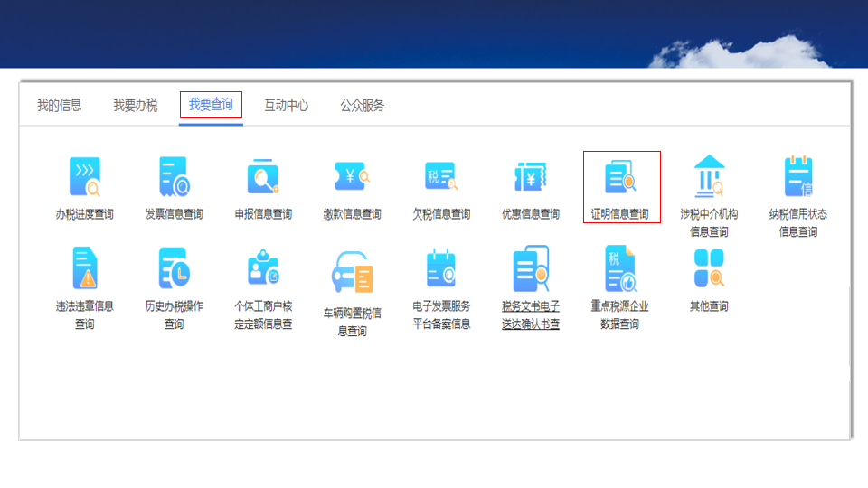Screen dimensions: 868x488
Task: Open the 申报信息查询 icon
Action: tap(263, 177)
